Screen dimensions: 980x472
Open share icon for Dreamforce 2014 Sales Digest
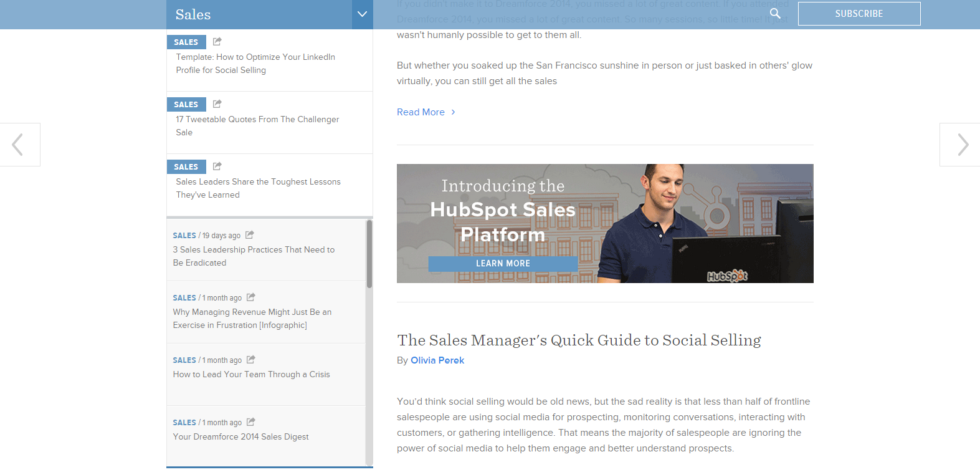tap(250, 422)
